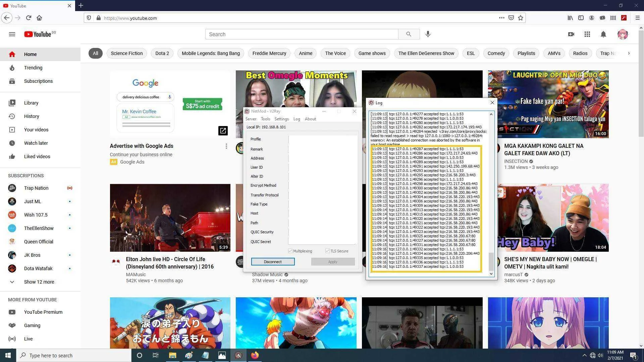Open the YouTube apps grid icon
Viewport: 644px width, 362px height.
coord(587,34)
